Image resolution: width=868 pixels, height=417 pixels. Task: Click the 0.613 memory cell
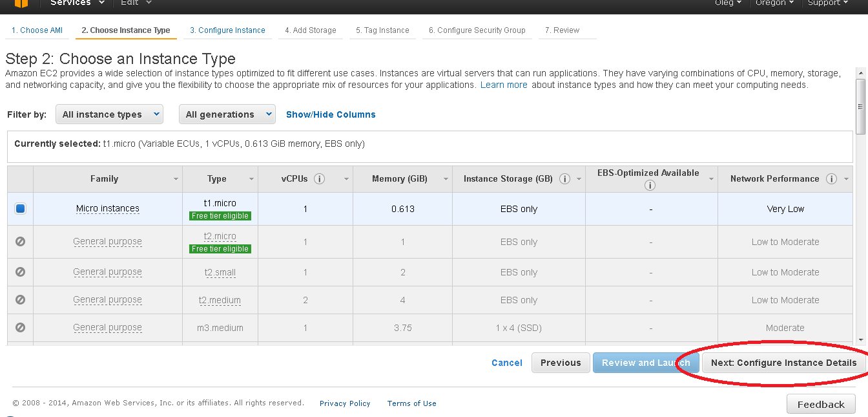(403, 209)
